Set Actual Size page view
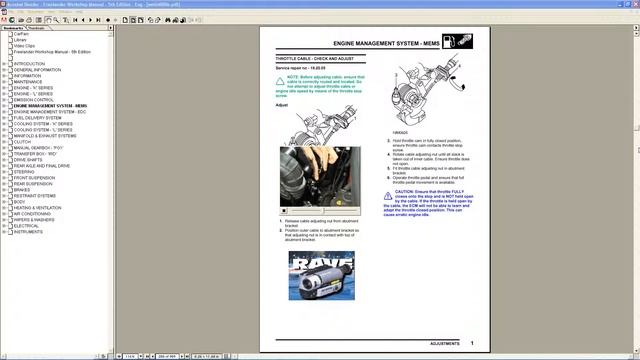This screenshot has height=360, width=640. coord(125,20)
